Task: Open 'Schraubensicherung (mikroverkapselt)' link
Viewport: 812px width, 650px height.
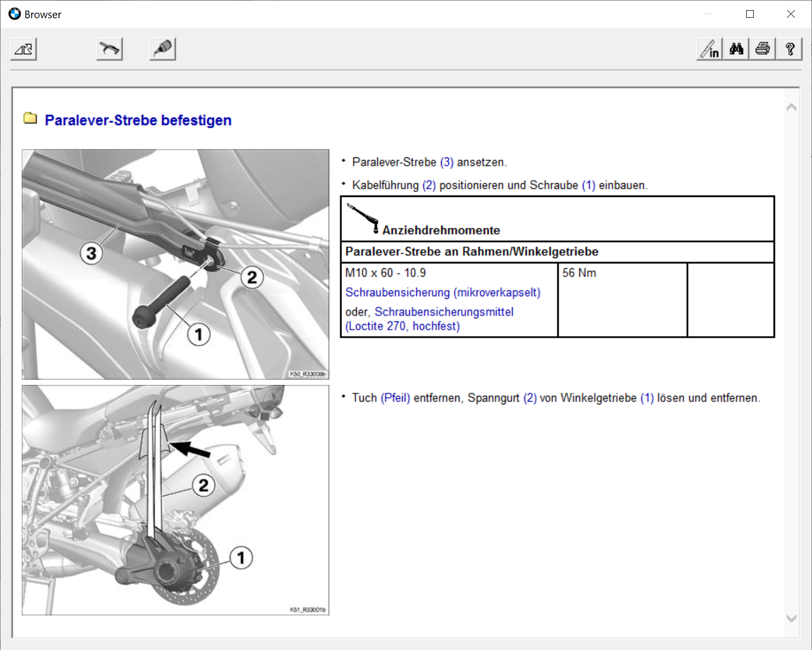Action: [443, 293]
